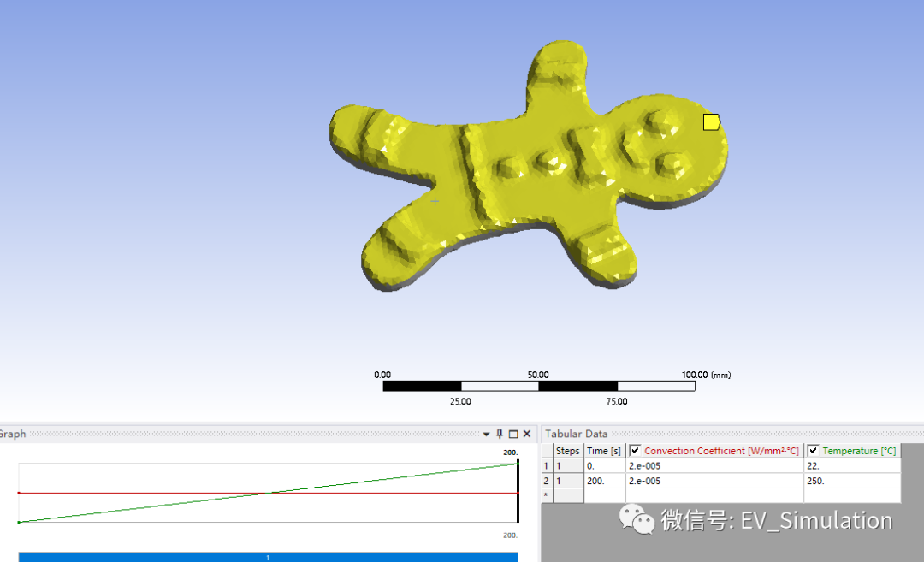Toggle the Temperature column checkbox

814,451
